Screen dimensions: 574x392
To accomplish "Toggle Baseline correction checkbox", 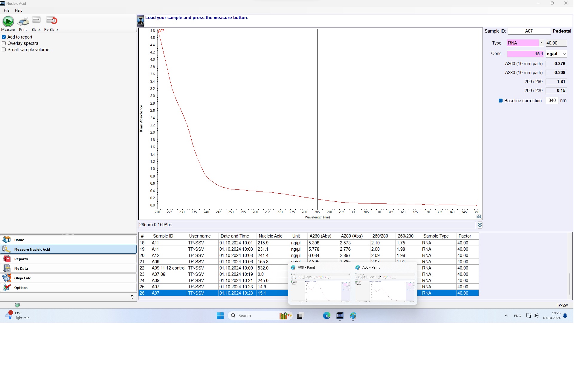I will (x=500, y=101).
